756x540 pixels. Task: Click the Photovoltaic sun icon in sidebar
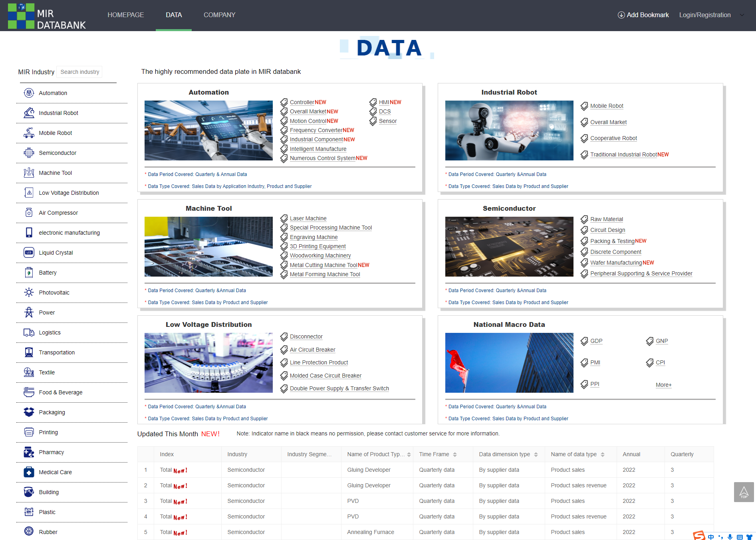(29, 292)
